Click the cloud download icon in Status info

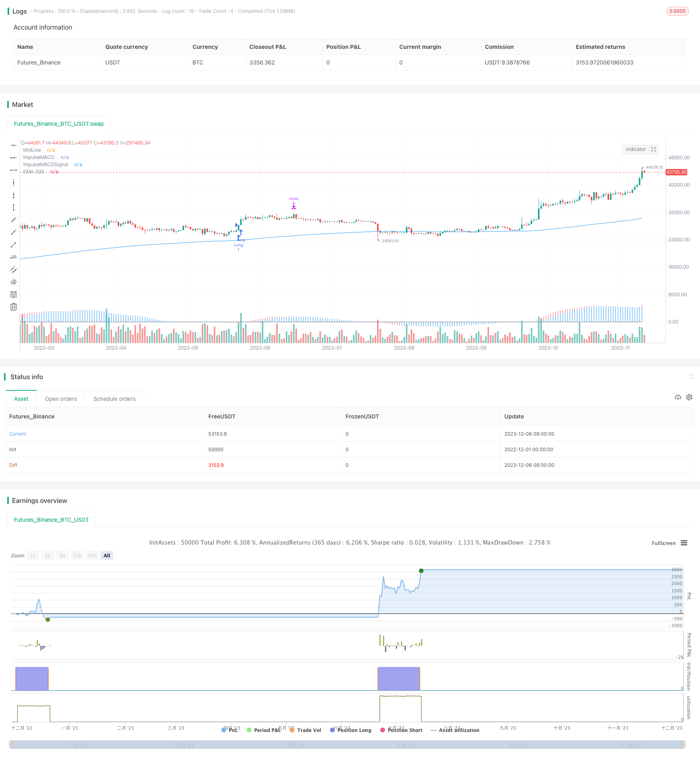click(678, 397)
